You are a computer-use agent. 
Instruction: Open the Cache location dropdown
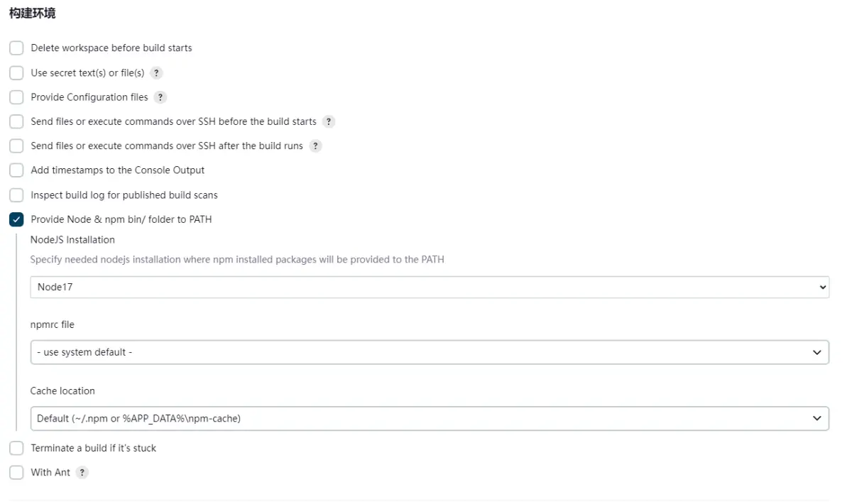[430, 419]
